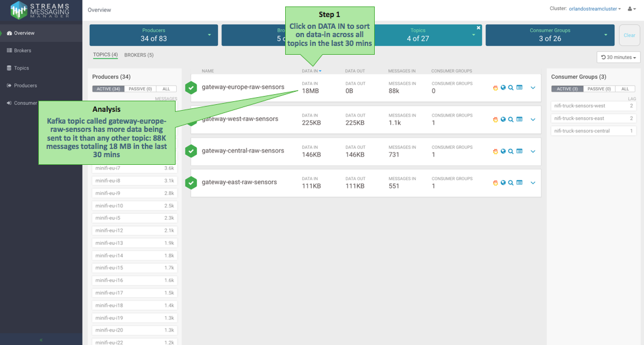Screen dimensions: 644x345
Task: Open table icon on gateway-east-raw-sensors row
Action: 519,183
